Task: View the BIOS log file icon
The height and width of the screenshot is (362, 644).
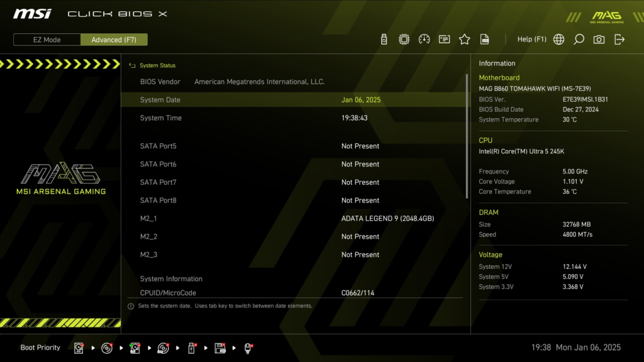Action: pyautogui.click(x=484, y=39)
